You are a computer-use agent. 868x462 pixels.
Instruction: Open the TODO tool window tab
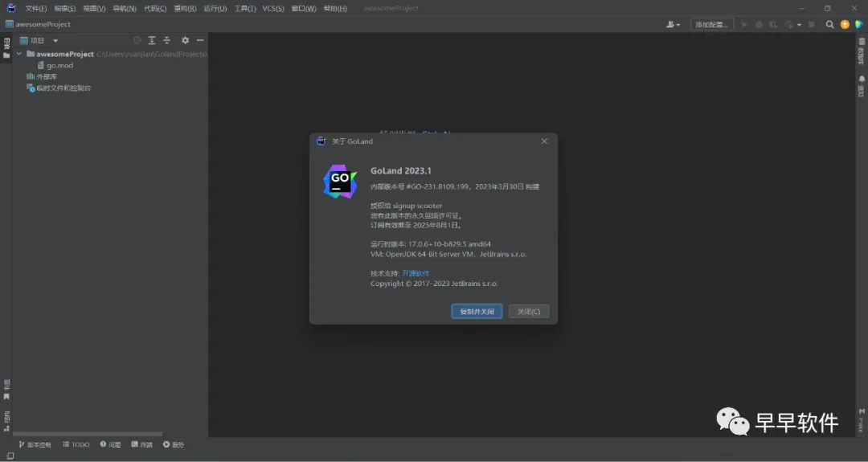pos(76,444)
